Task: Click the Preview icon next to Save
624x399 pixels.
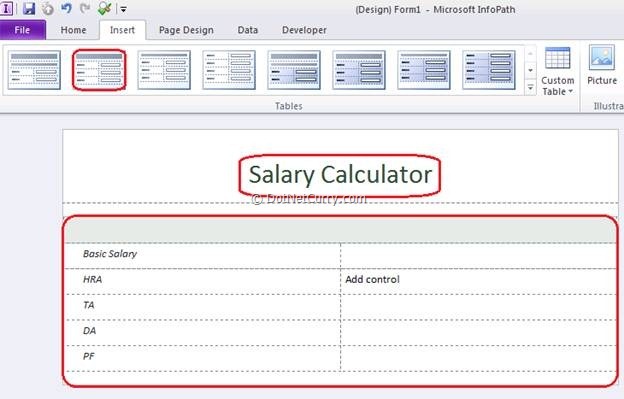Action: (x=48, y=9)
